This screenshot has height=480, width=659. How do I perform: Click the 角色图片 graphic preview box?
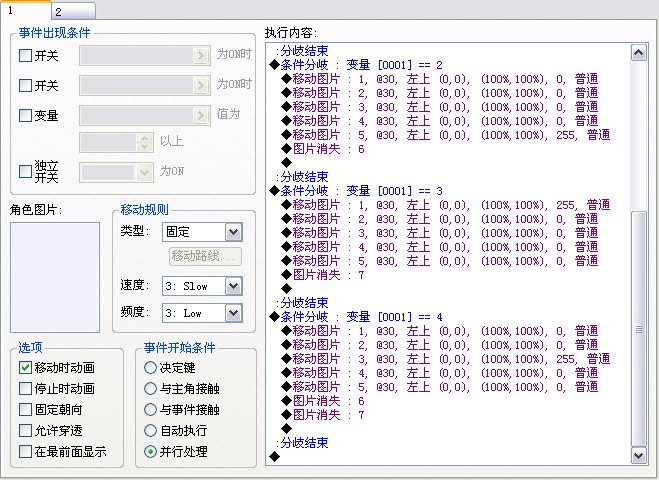click(x=55, y=277)
